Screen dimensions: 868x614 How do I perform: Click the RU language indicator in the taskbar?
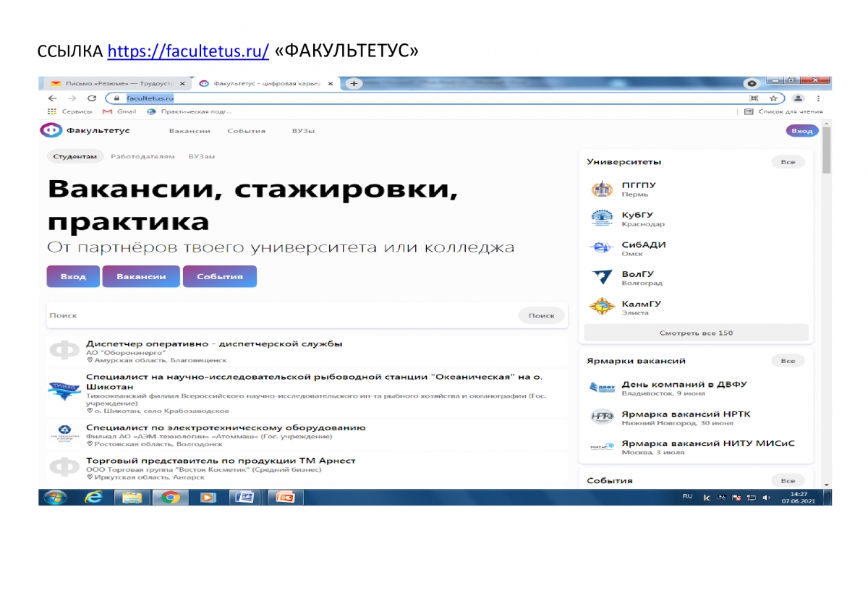pos(687,497)
